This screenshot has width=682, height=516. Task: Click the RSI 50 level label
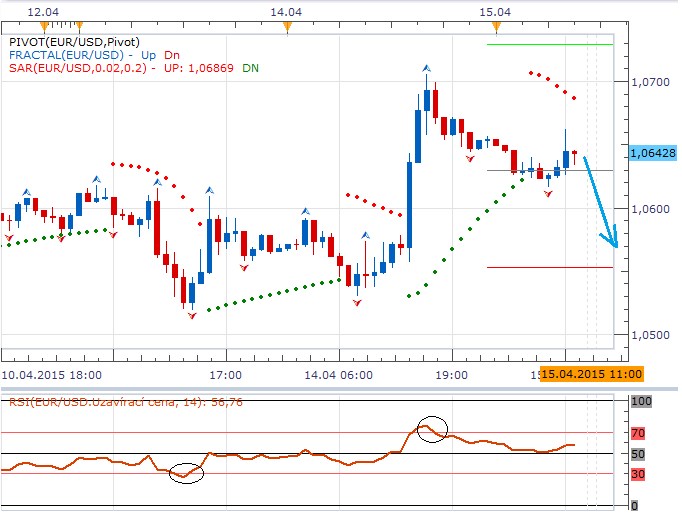[x=636, y=454]
